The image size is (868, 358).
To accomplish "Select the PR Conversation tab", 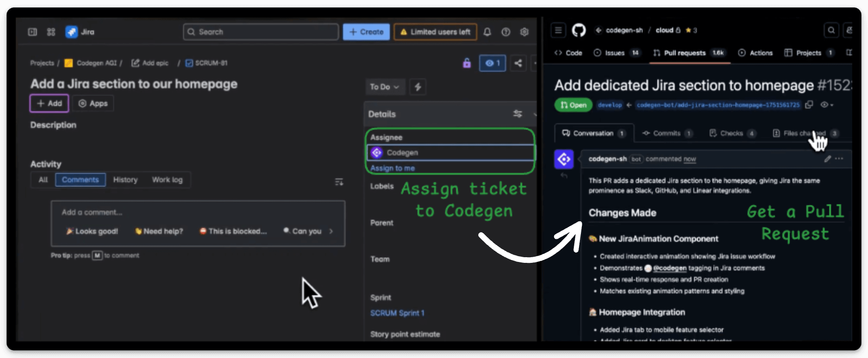I will (x=594, y=133).
